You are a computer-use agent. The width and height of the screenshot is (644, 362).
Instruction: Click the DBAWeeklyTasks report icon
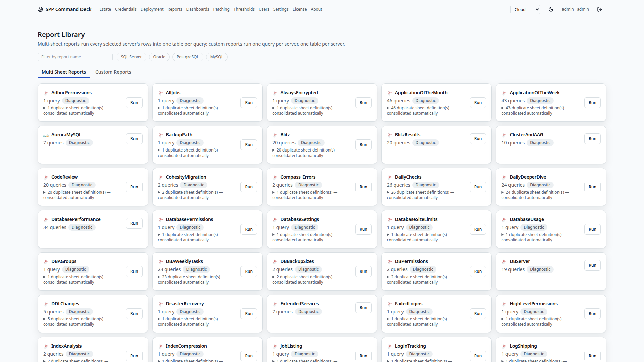(161, 262)
